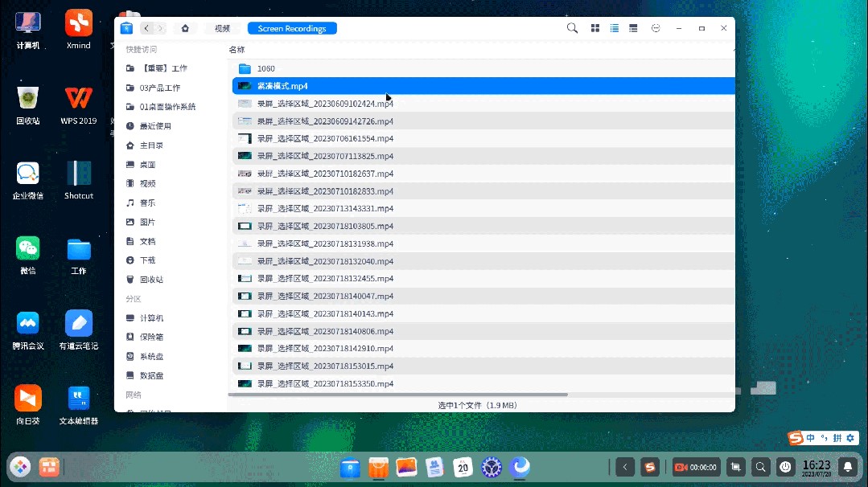This screenshot has width=868, height=487.
Task: Click the 名称 column header to sort
Action: [x=237, y=50]
